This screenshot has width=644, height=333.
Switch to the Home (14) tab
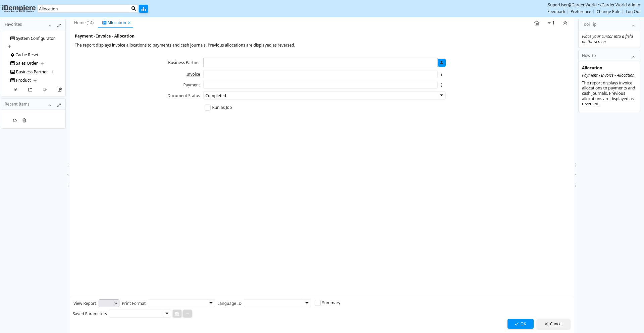[x=84, y=23]
